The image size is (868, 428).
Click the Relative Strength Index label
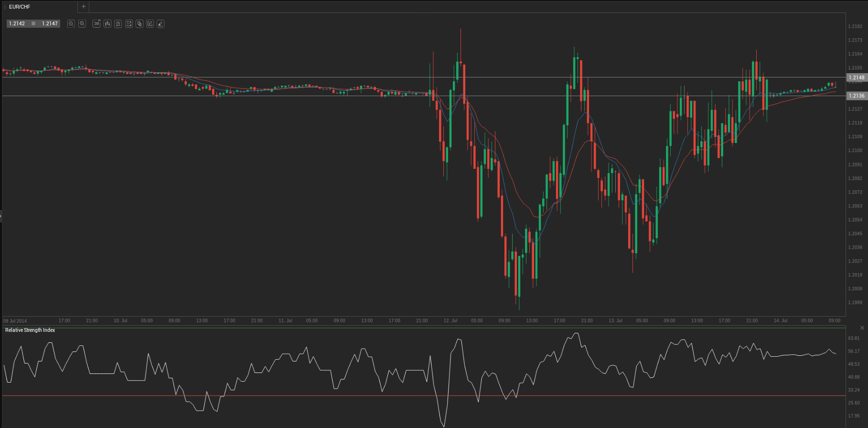tap(30, 330)
